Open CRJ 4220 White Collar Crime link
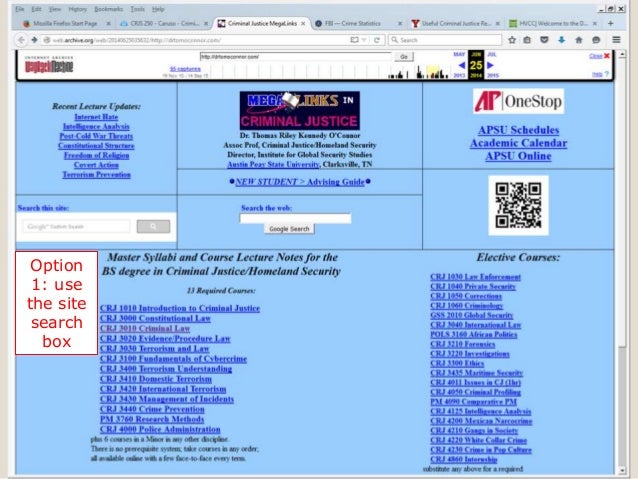Image resolution: width=638 pixels, height=479 pixels. [478, 440]
